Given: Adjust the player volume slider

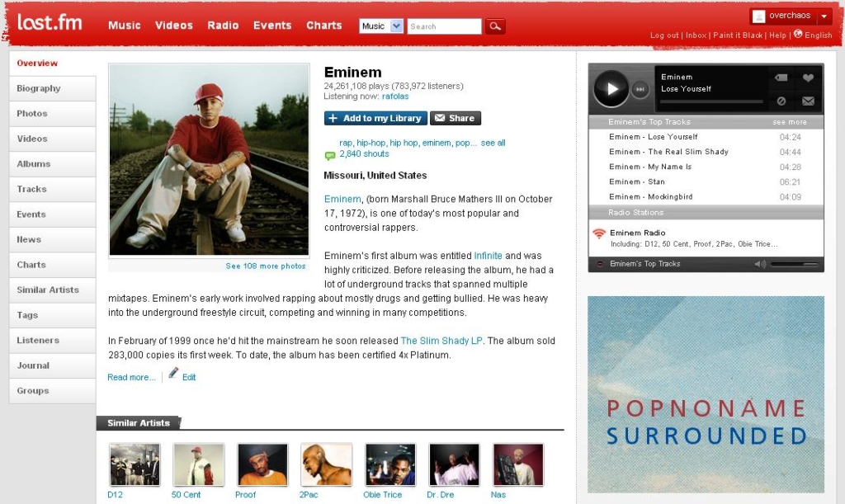Looking at the screenshot, I should 795,265.
